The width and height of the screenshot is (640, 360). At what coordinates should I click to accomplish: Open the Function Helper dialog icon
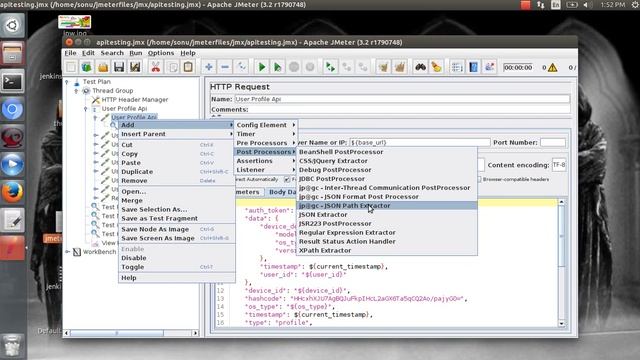tap(457, 67)
